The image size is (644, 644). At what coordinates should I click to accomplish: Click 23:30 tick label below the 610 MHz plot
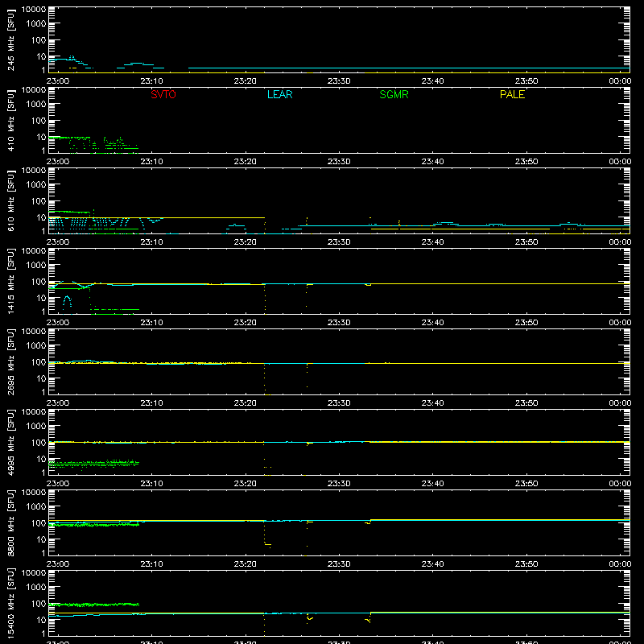click(x=339, y=242)
